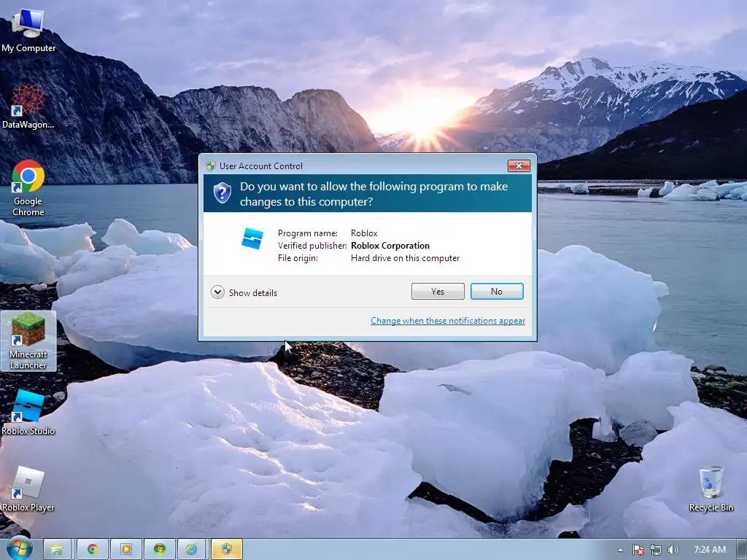This screenshot has height=560, width=747.
Task: Open the Windows Start menu orb
Action: pos(19,548)
